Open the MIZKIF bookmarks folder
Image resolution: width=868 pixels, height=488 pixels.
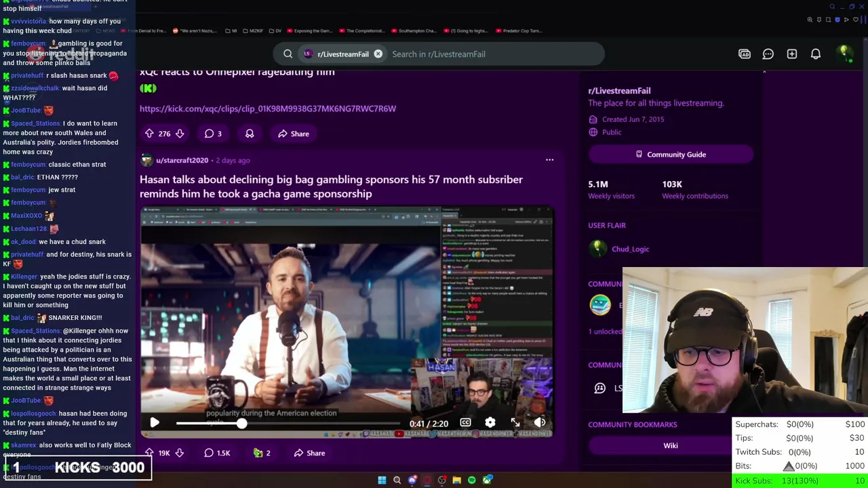pyautogui.click(x=252, y=30)
